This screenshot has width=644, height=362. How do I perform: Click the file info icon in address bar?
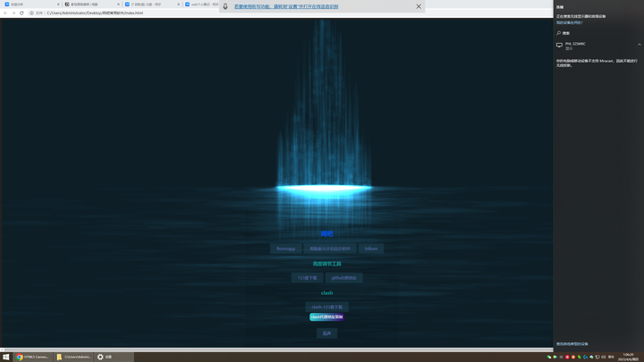coord(31,13)
